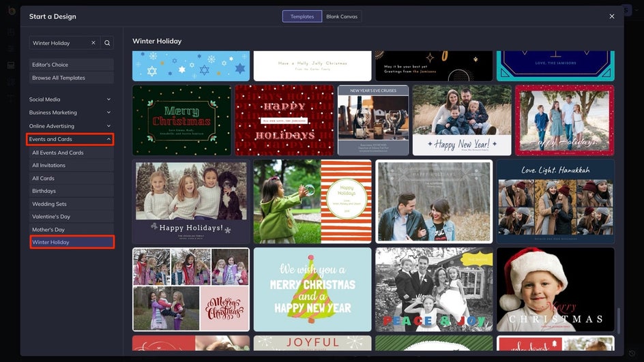Switch to the Blank Canvas tab
The height and width of the screenshot is (362, 644).
coord(342,16)
